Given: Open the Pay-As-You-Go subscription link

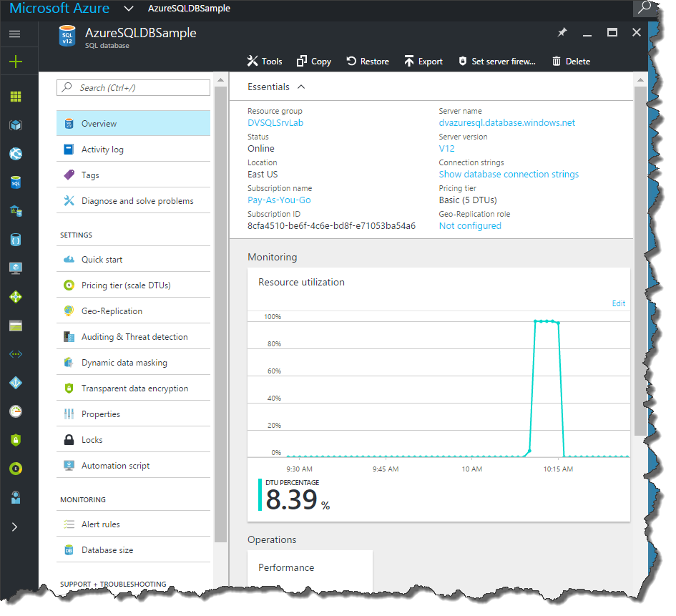Looking at the screenshot, I should point(279,200).
